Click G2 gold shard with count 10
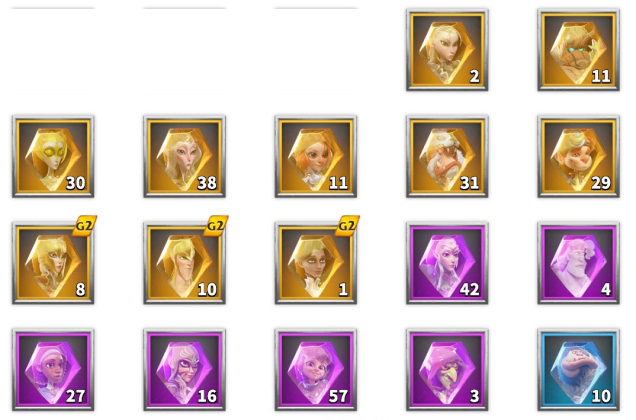Viewport: 636px width, 420px height. click(185, 263)
